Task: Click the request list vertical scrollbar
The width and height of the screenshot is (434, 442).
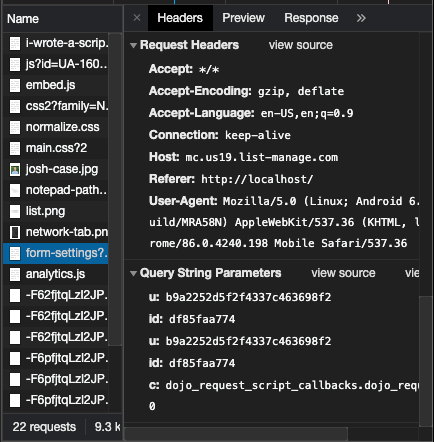Action: [x=115, y=189]
